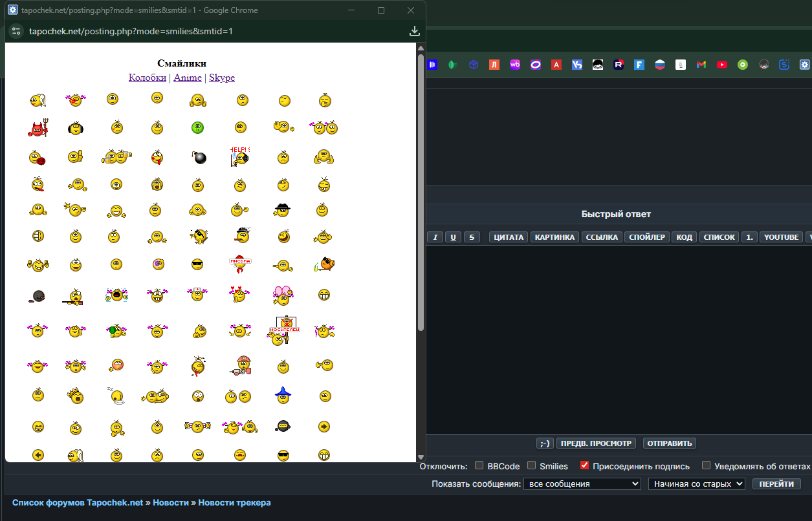Pick the ПИСЬКА pioneer smiley
The height and width of the screenshot is (521, 812).
tap(240, 264)
